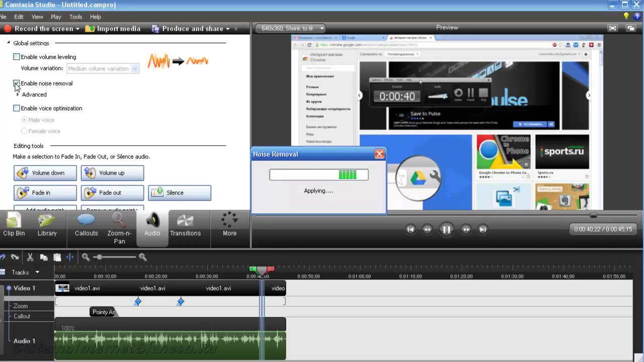
Task: Click the timeline zoom slider handle
Action: [x=100, y=257]
